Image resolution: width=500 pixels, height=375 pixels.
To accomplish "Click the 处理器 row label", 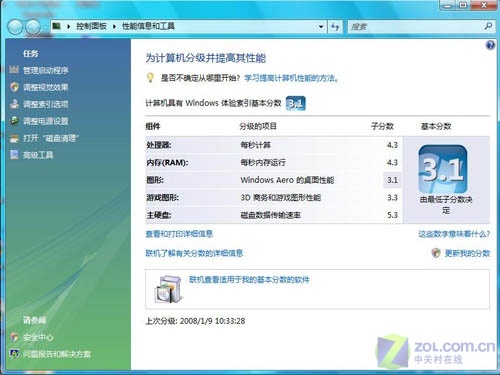I will coord(159,145).
